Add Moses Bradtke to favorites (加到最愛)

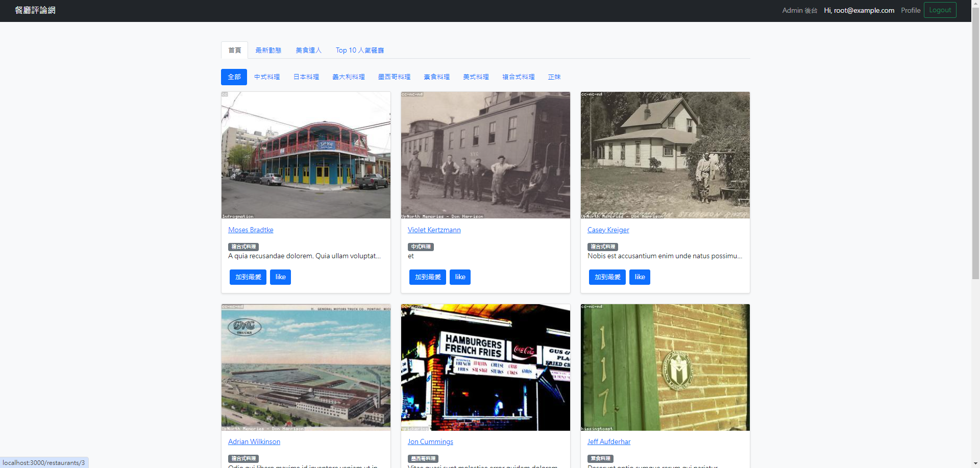248,277
